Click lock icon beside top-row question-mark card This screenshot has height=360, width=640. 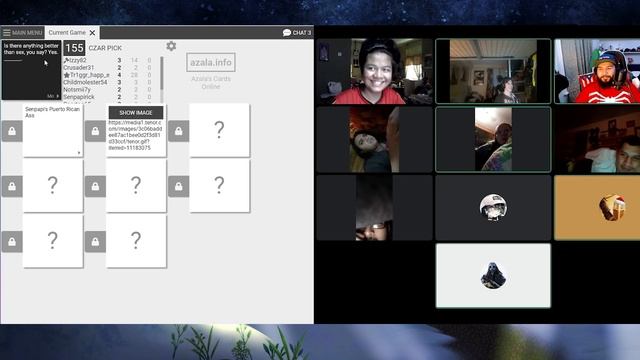[178, 131]
